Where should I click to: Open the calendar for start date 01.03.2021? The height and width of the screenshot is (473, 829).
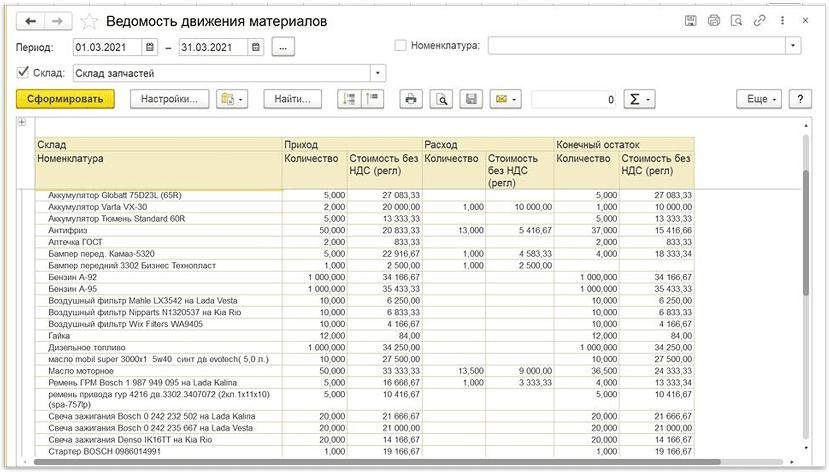(150, 47)
